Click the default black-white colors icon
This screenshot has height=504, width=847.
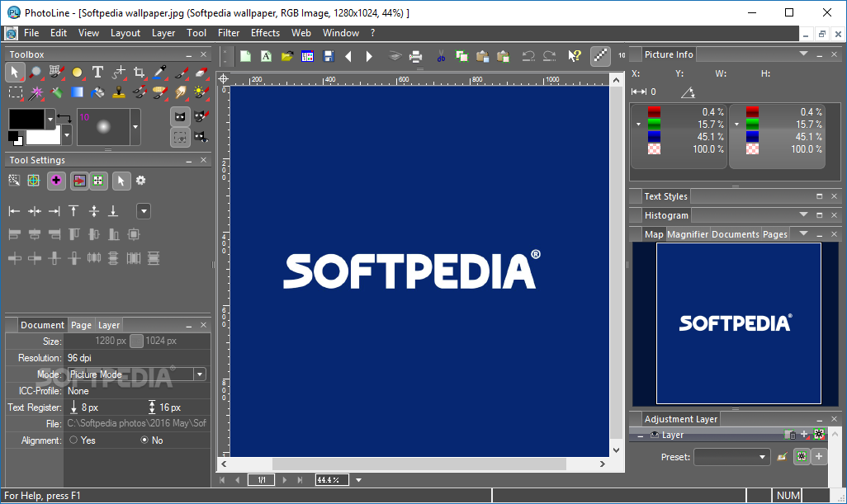(15, 138)
